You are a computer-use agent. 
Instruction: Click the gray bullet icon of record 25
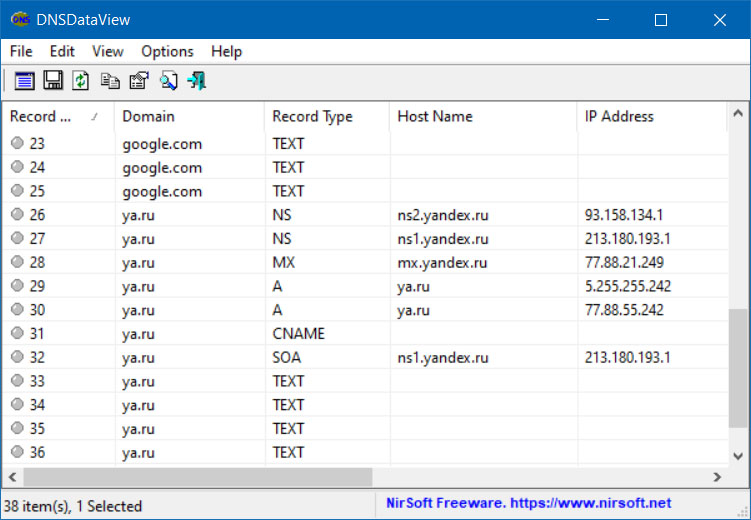click(17, 190)
